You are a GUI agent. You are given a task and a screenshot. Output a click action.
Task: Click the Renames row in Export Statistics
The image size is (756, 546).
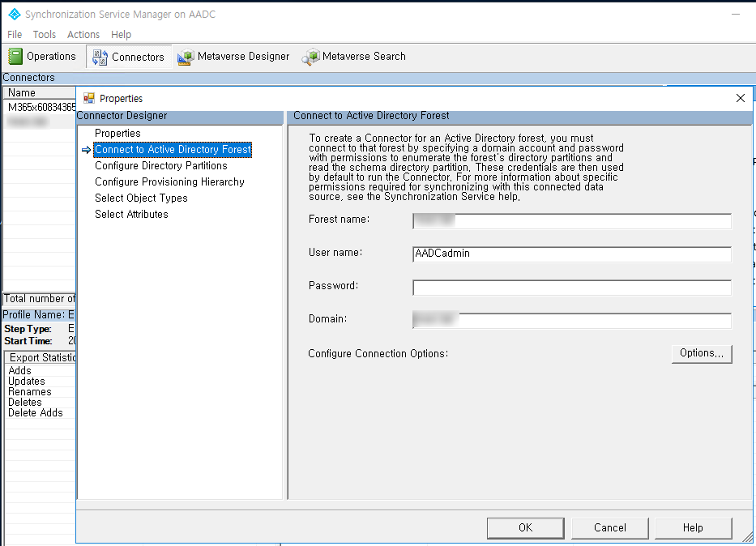[40, 392]
